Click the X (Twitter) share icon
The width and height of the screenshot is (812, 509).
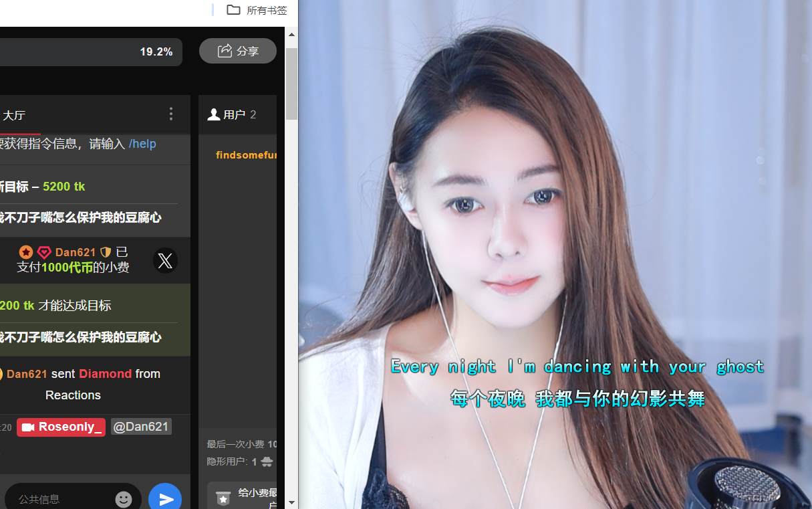tap(165, 260)
